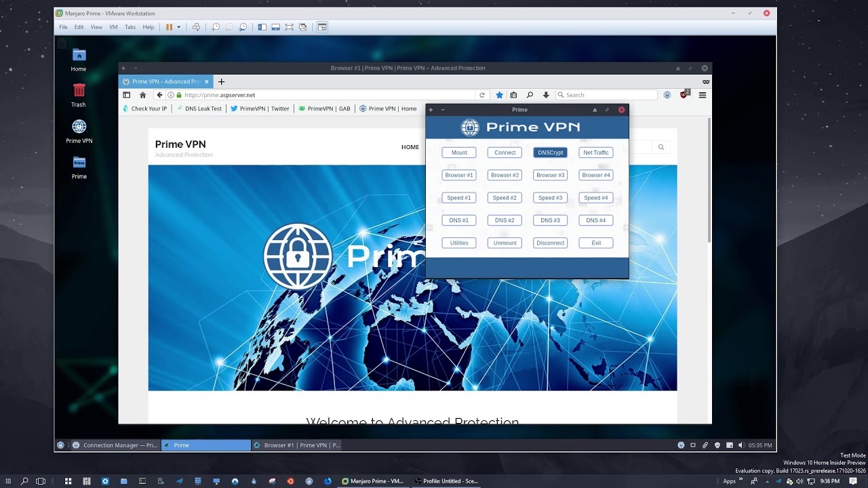Open the File menu in VMware Workstation
The image size is (868, 488).
[63, 27]
